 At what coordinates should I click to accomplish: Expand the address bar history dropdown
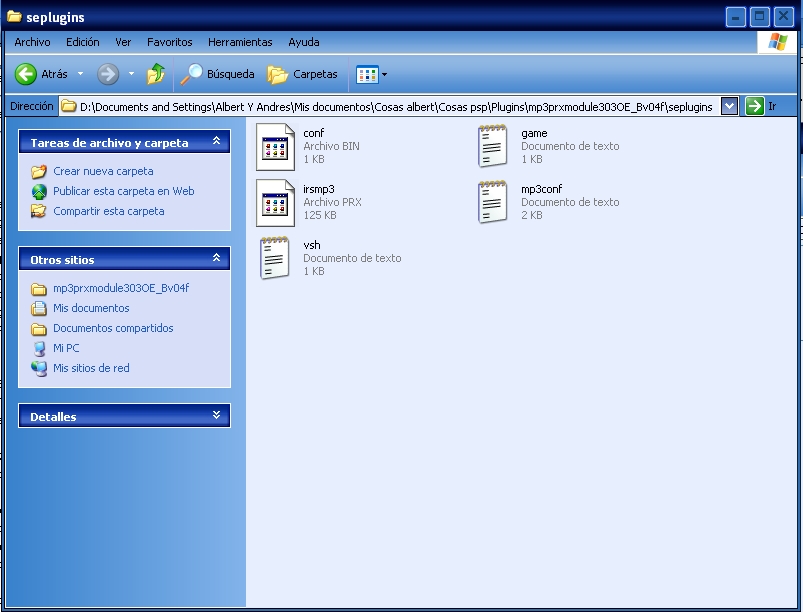(730, 106)
